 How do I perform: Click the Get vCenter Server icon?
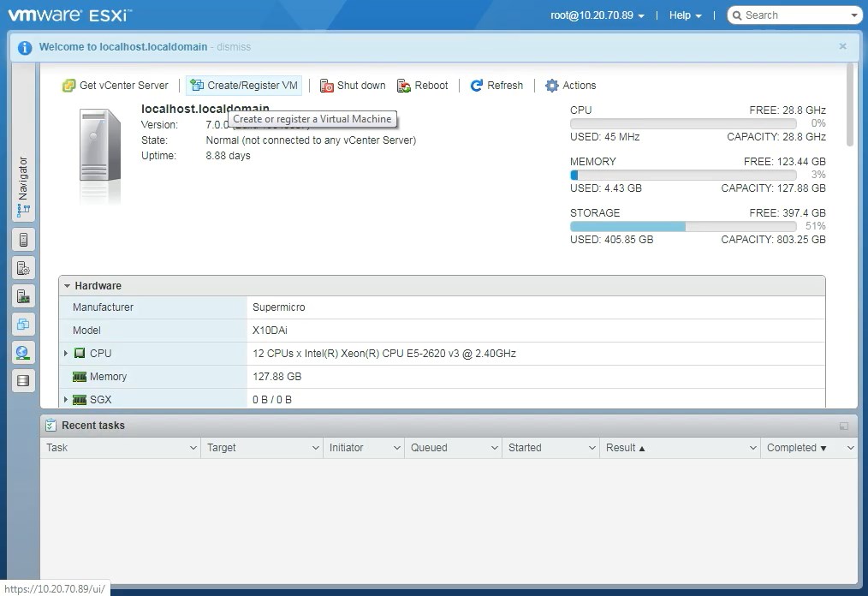pyautogui.click(x=68, y=86)
